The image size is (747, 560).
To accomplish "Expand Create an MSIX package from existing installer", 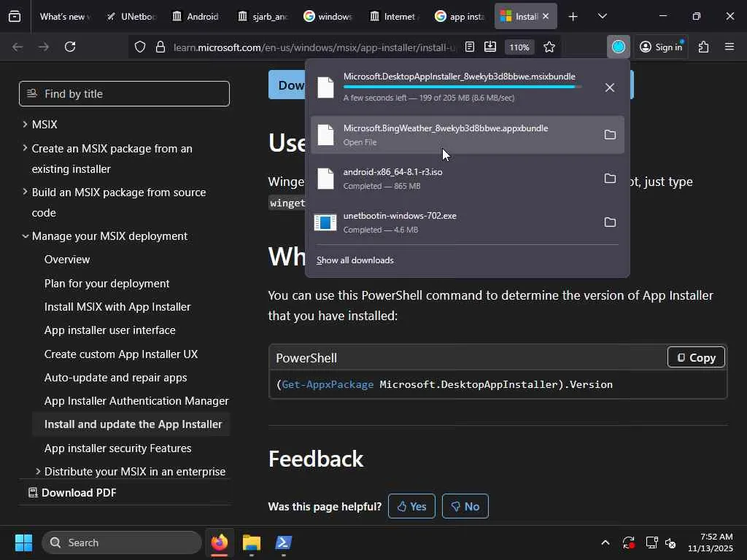I will pos(25,148).
